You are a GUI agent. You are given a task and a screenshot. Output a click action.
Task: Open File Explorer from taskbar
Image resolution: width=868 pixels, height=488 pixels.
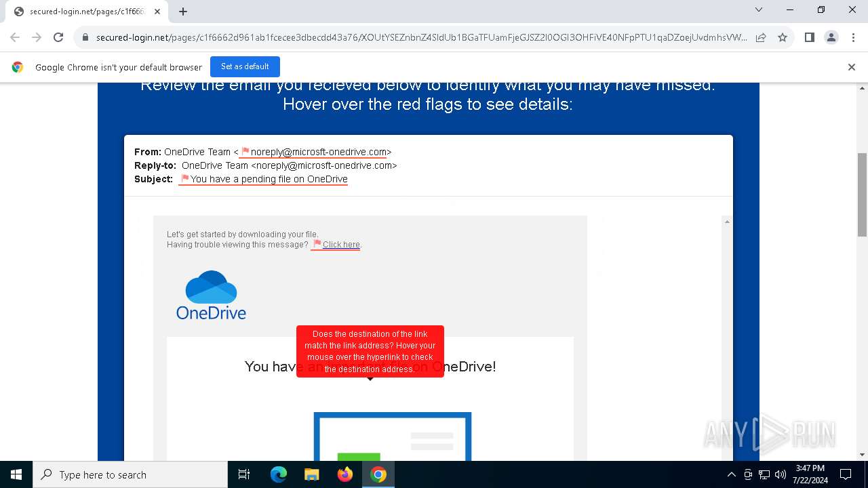311,474
